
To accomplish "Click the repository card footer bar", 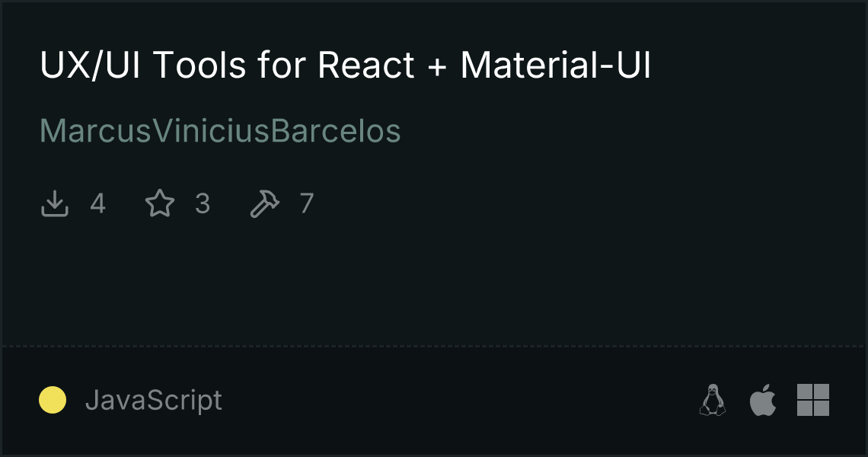I will pos(434,400).
